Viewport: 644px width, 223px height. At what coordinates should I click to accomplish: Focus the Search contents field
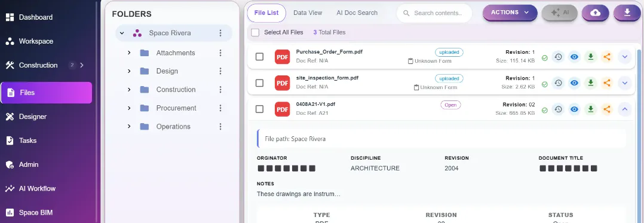[434, 13]
